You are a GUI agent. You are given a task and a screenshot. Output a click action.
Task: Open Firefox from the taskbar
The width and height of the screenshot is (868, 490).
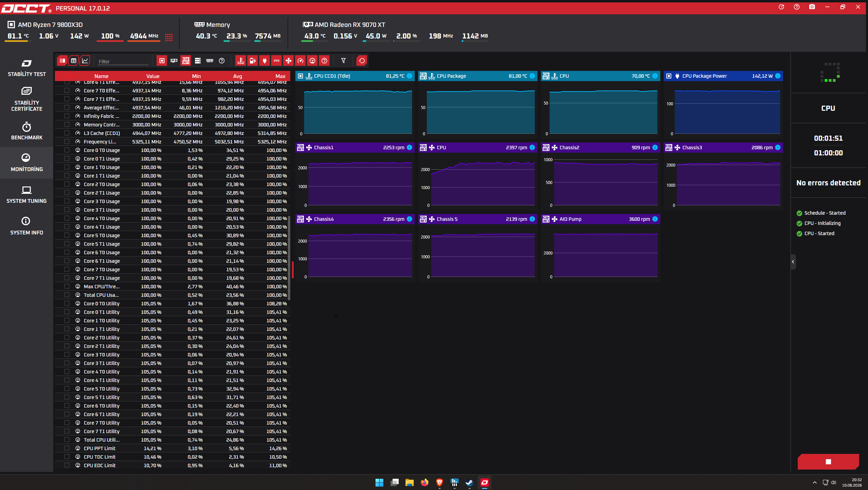tap(425, 483)
